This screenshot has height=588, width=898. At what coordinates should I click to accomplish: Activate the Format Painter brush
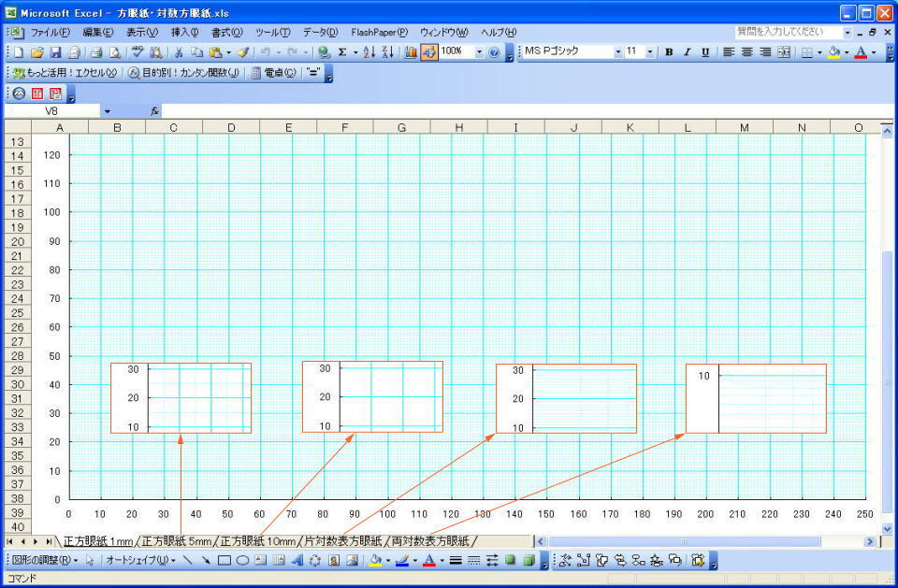click(x=242, y=52)
